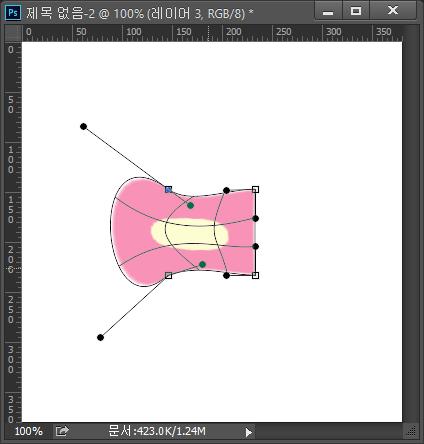Image resolution: width=424 pixels, height=444 pixels.
Task: Click the cream oval shape in center
Action: (190, 234)
